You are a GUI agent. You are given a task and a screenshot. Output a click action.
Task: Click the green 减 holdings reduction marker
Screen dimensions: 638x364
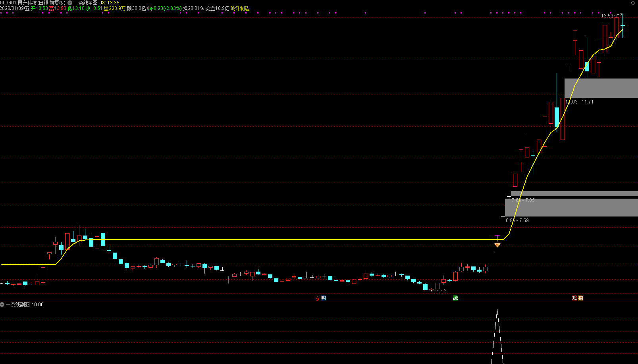[455, 298]
